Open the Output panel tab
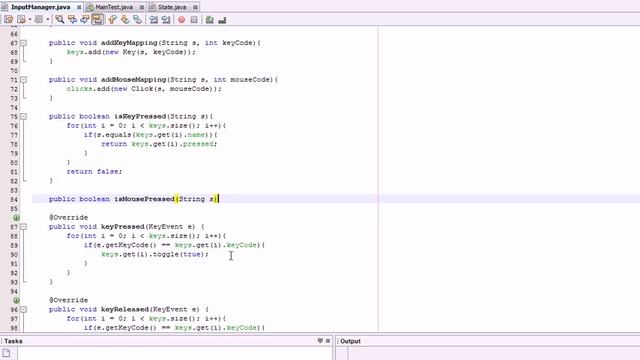 (350, 341)
